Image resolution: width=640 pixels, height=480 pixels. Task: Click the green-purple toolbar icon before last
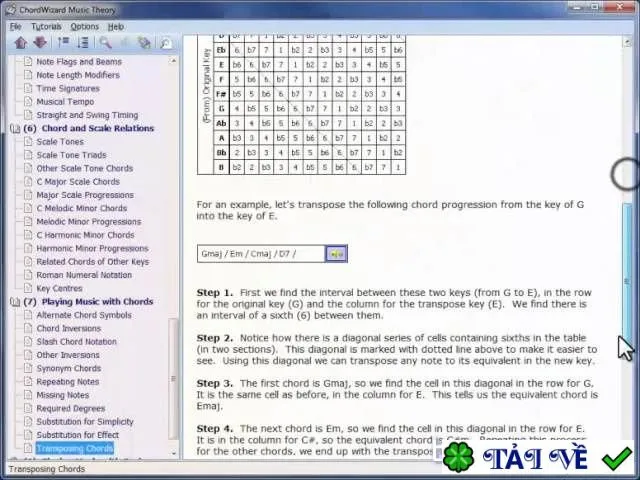point(144,42)
